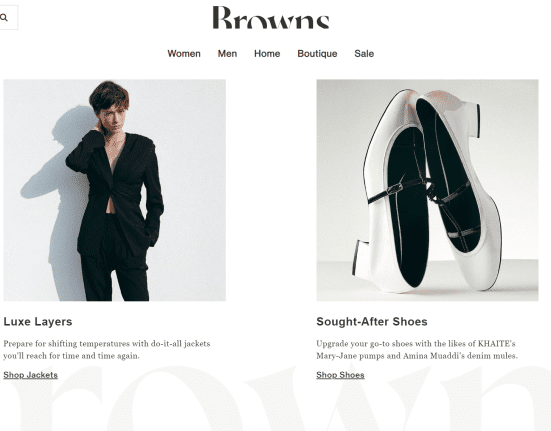Follow the Shop Jackets link
Screen dimensions: 551x431
(x=31, y=375)
